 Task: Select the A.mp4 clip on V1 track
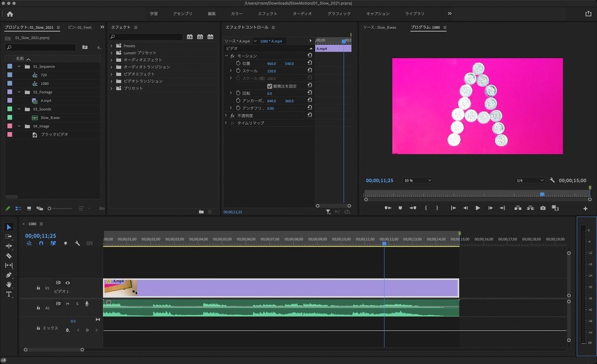pos(281,288)
